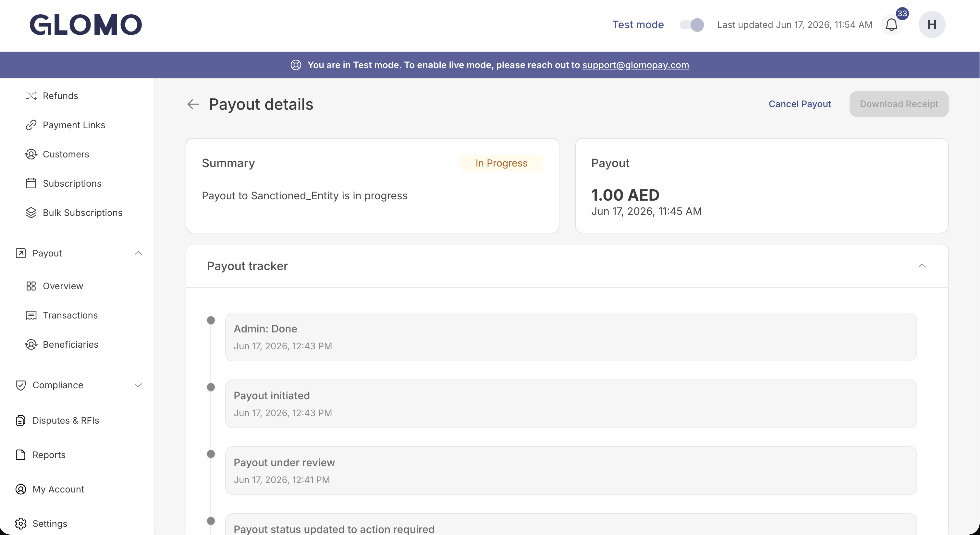Click the Overview grid icon
980x535 pixels.
[x=31, y=286]
